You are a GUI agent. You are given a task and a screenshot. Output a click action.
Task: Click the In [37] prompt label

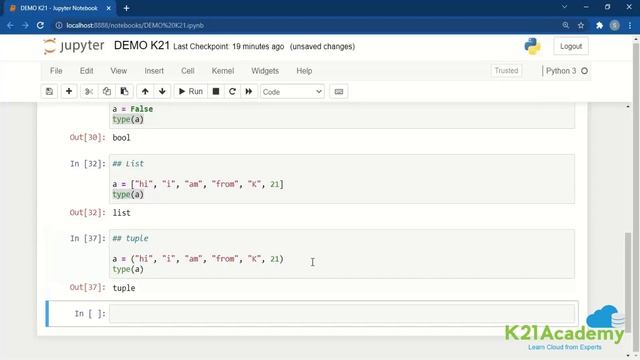tap(88, 238)
